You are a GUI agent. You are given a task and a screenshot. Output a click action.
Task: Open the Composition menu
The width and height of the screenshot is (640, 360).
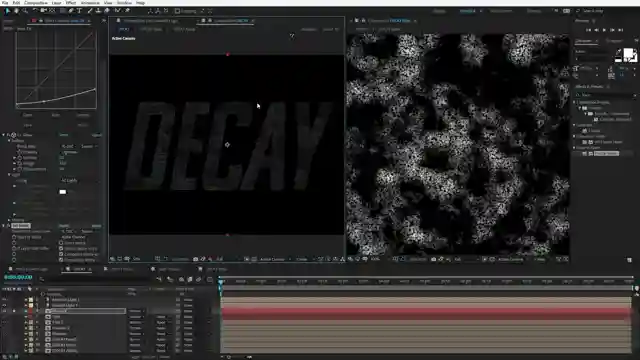pyautogui.click(x=36, y=2)
